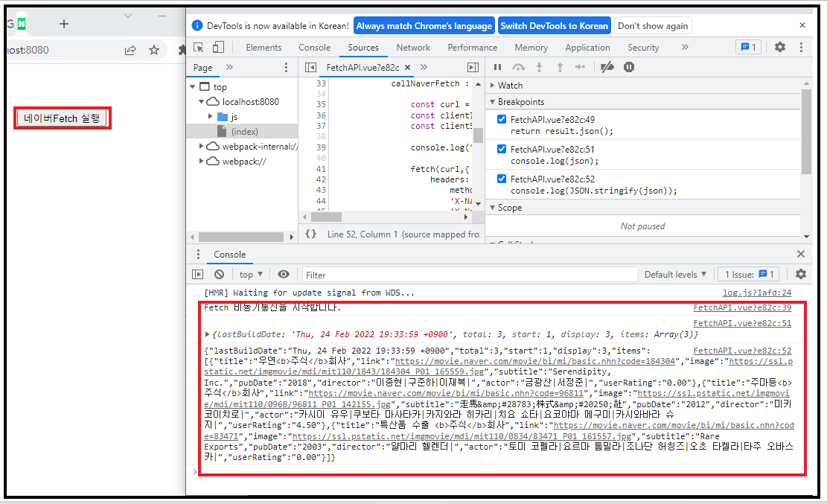This screenshot has height=504, width=827.
Task: Clear the console
Action: tap(219, 275)
